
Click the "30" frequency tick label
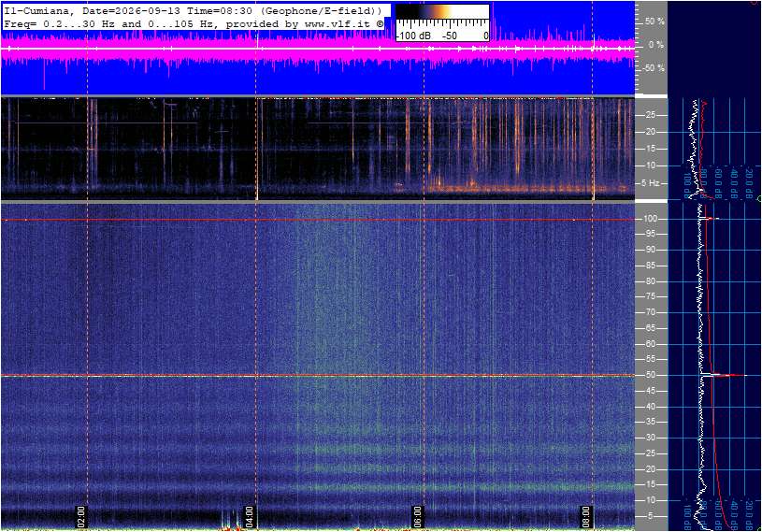(651, 438)
